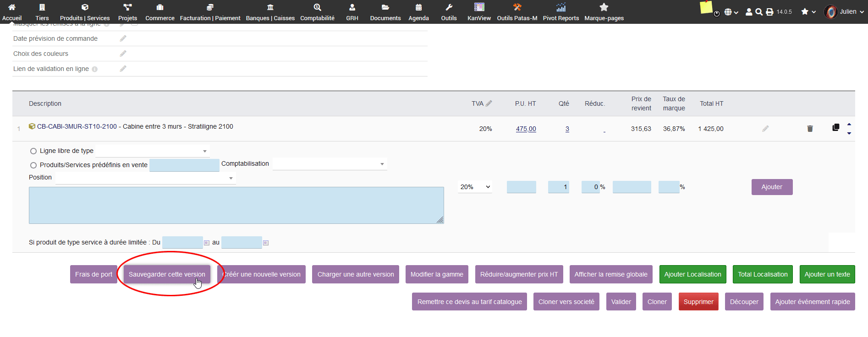The image size is (868, 337).
Task: Open the Tiers building icon
Action: [x=42, y=7]
